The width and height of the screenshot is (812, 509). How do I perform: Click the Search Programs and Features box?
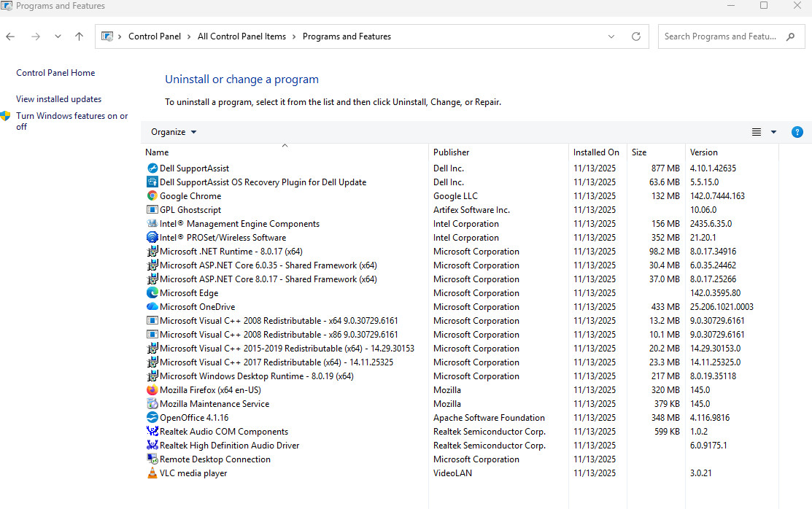click(x=720, y=36)
